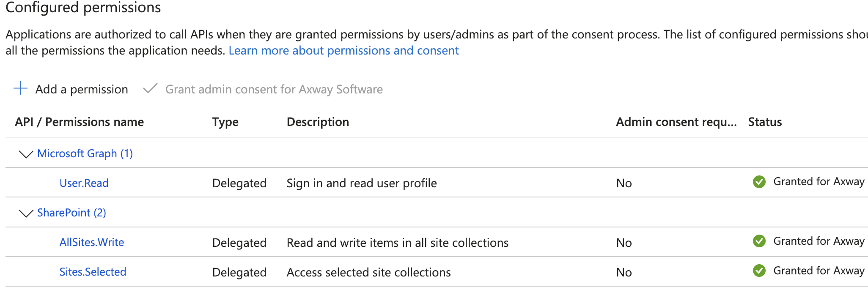Viewport: 868px width, 290px height.
Task: Click the Admin consent required column header
Action: click(676, 122)
